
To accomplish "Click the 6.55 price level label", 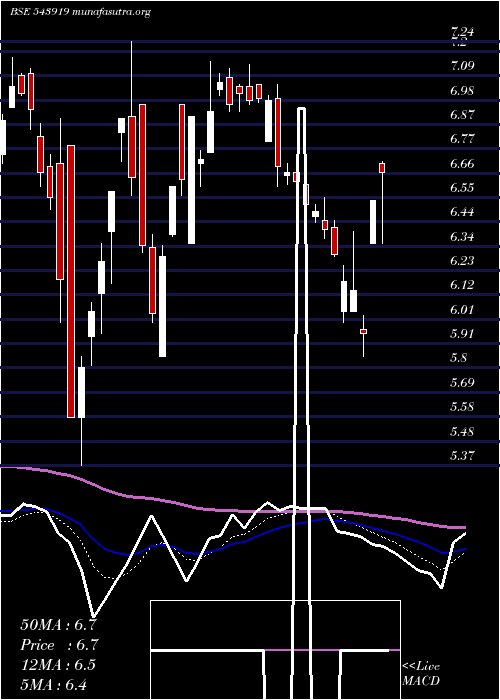I will pyautogui.click(x=462, y=188).
